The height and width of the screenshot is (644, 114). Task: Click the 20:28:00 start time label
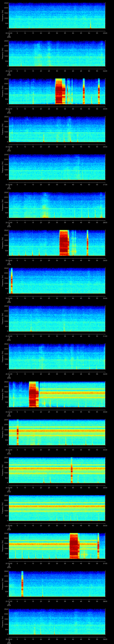[x=9, y=260]
